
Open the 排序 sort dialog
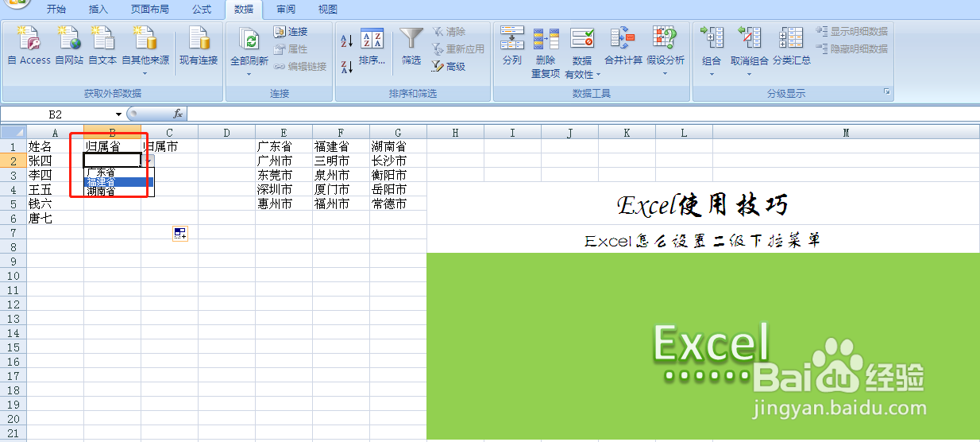click(x=372, y=48)
